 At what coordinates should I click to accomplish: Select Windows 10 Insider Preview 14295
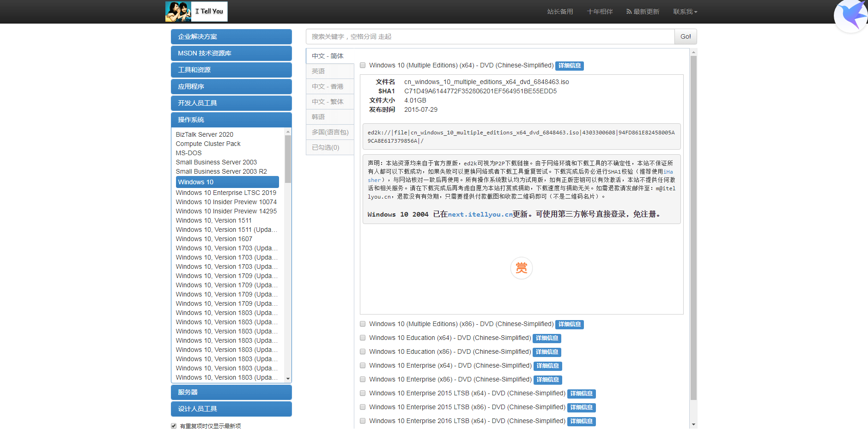pyautogui.click(x=226, y=211)
